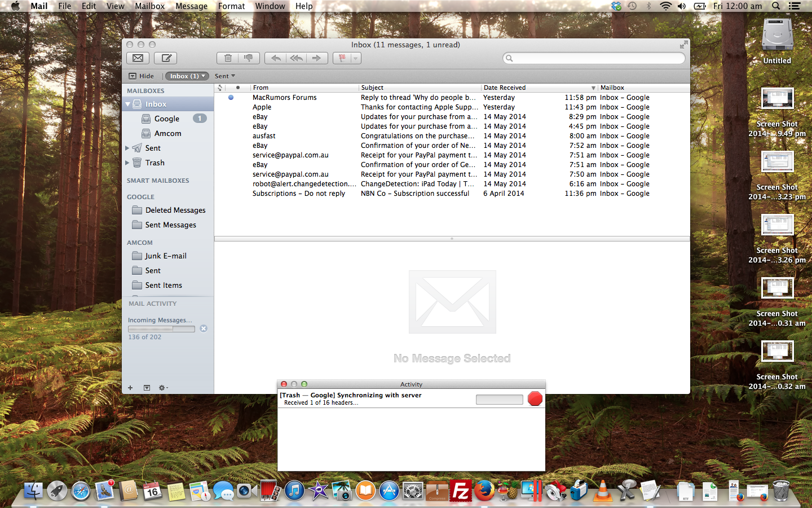Click the Delete trash toolbar button
Viewport: 812px width, 508px height.
[228, 58]
